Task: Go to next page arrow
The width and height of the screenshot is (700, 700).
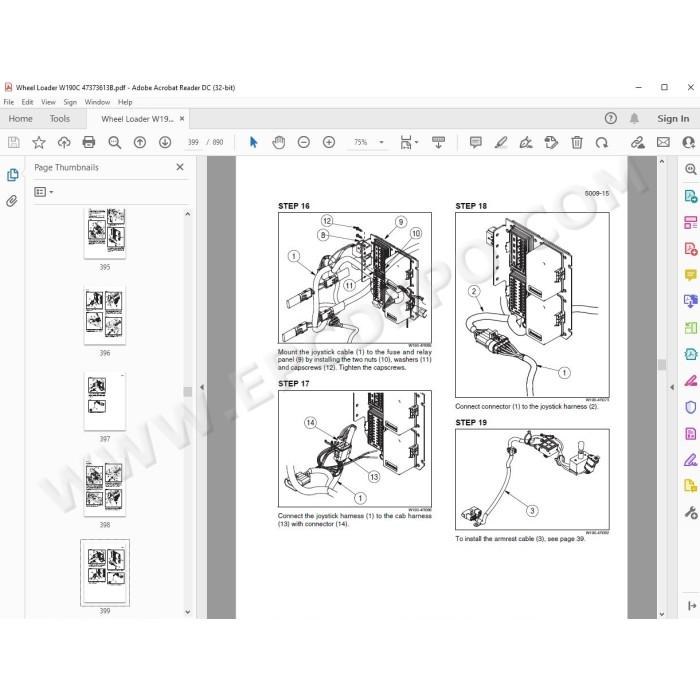Action: [x=165, y=142]
